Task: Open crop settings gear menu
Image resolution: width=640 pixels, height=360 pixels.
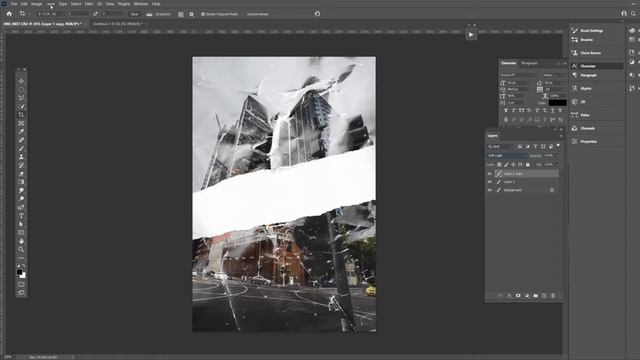Action: (x=191, y=14)
